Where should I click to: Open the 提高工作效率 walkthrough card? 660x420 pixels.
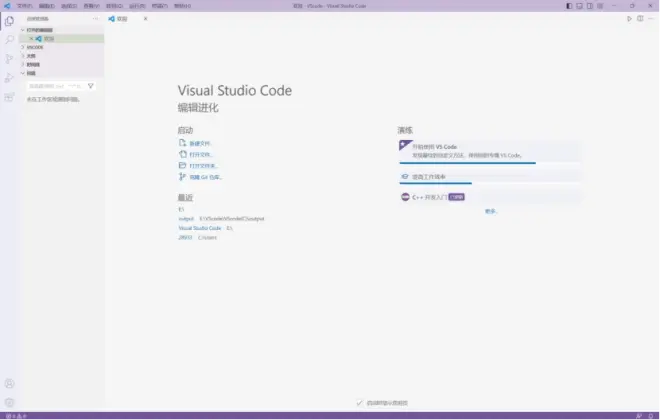[490, 177]
